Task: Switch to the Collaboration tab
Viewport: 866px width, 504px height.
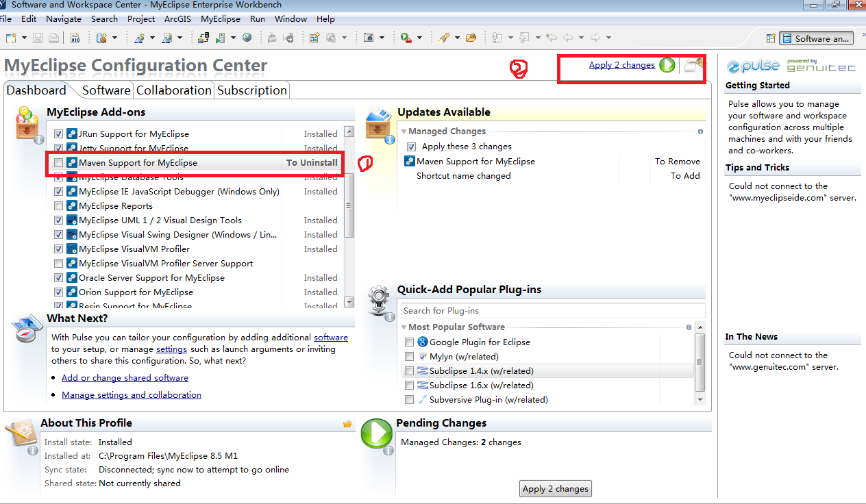Action: pos(174,90)
